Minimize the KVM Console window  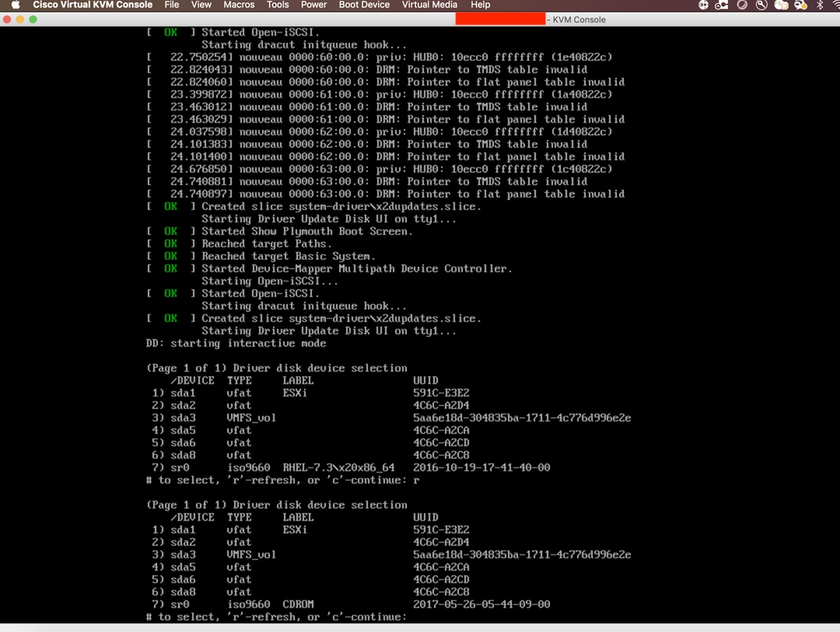(20, 19)
